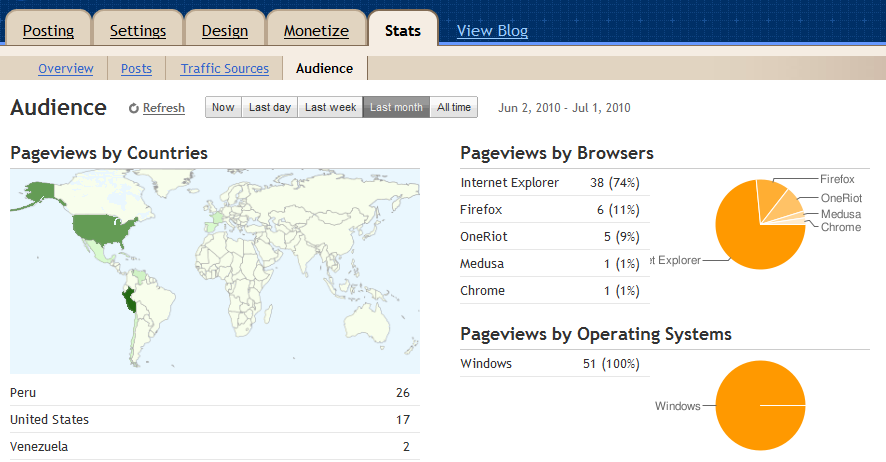Go to the Overview sub-tab
Image resolution: width=886 pixels, height=462 pixels.
click(x=66, y=68)
